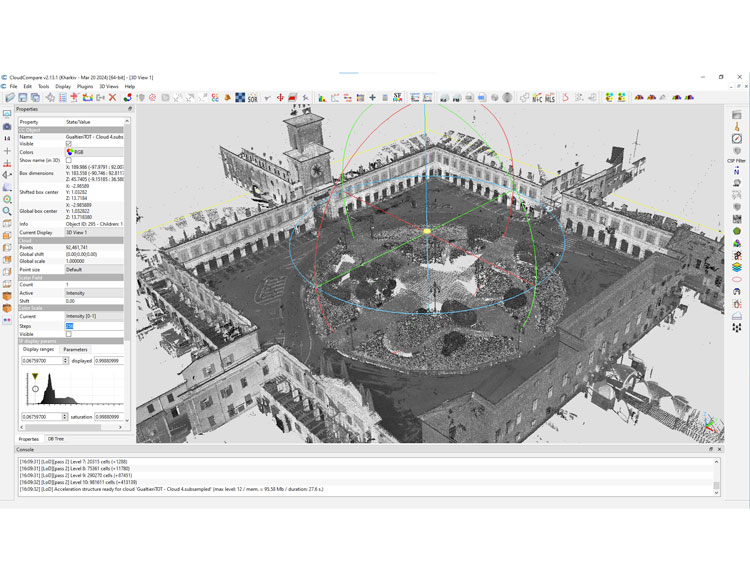Click the red S-curve plugin icon

[565, 98]
